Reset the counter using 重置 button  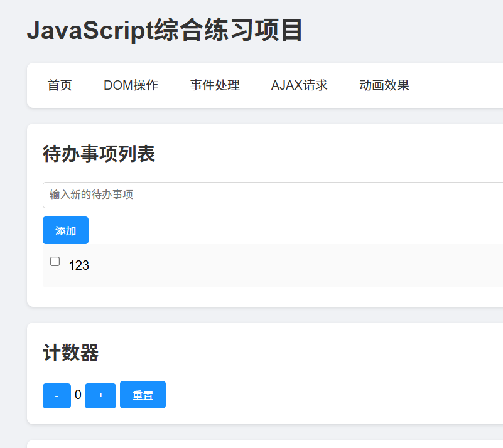pos(143,395)
